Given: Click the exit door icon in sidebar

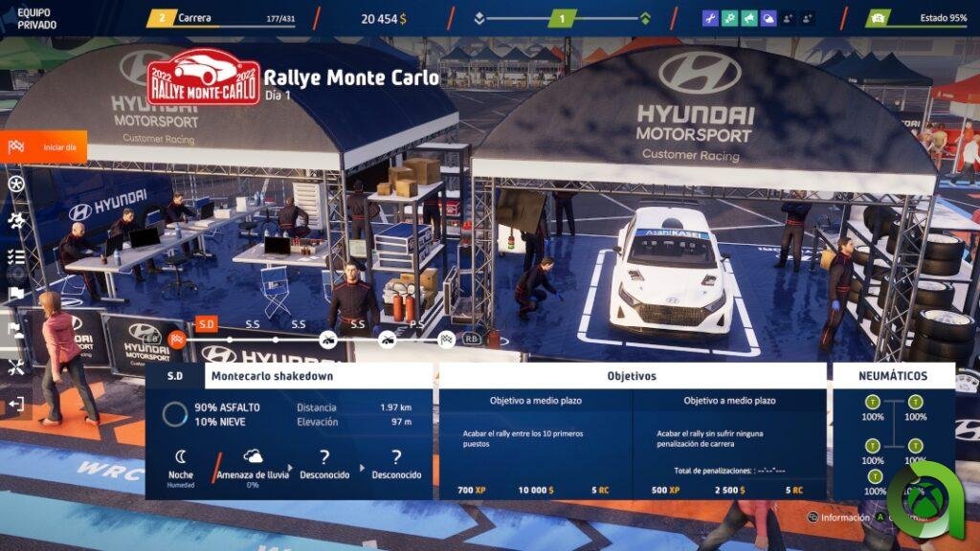Looking at the screenshot, I should (15, 405).
